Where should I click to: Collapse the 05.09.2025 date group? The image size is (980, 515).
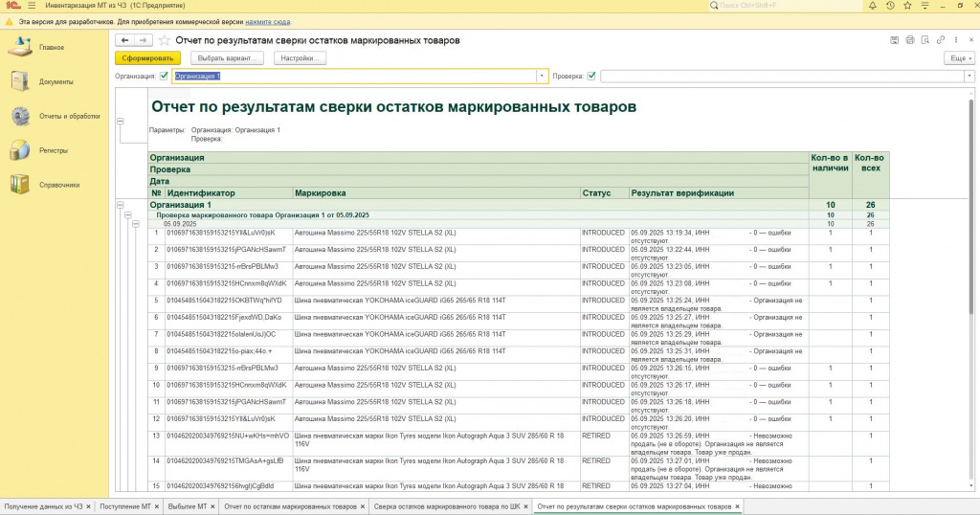pyautogui.click(x=135, y=224)
